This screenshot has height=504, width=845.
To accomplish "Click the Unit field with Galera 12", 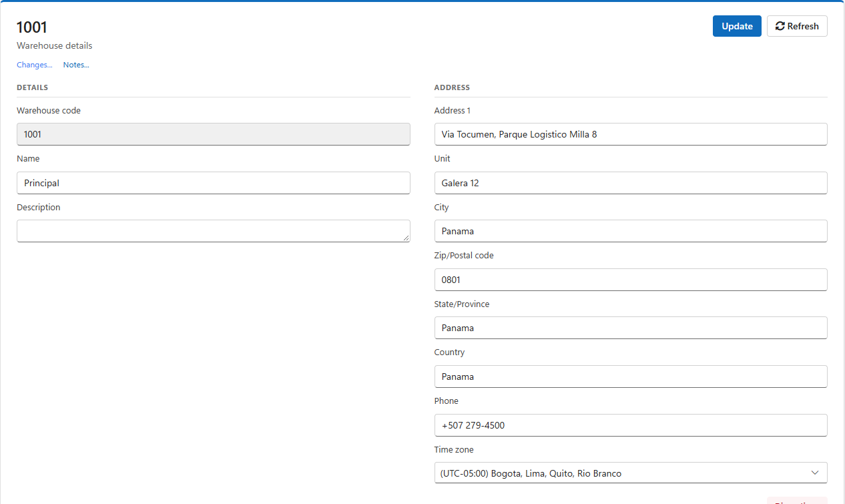I will pyautogui.click(x=631, y=183).
